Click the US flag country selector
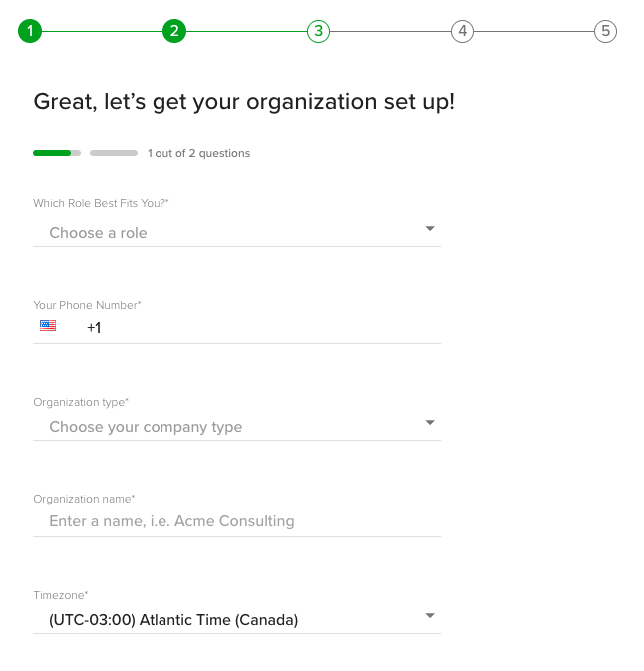644x671 pixels. pos(48,325)
